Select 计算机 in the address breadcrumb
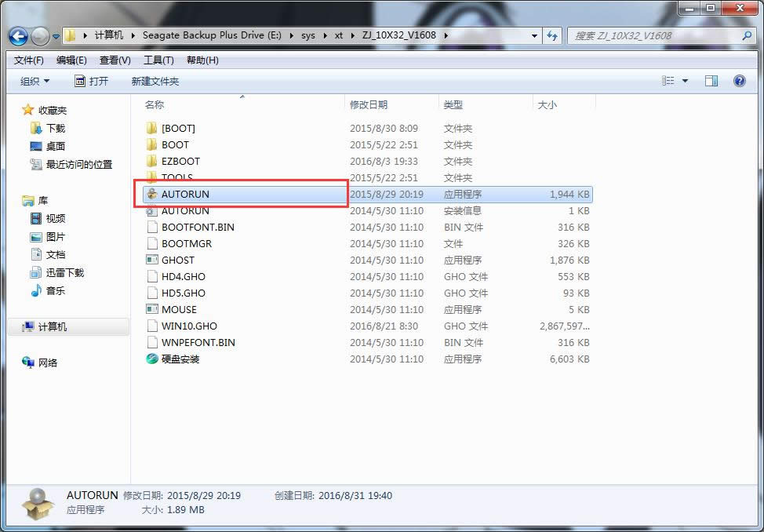This screenshot has width=764, height=532. [x=109, y=35]
